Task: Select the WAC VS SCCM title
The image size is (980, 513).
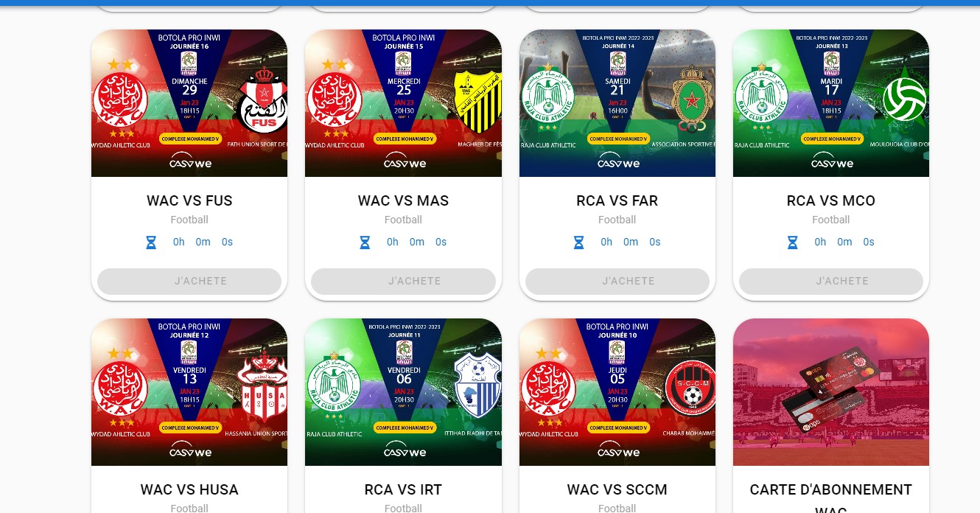Action: [x=617, y=489]
